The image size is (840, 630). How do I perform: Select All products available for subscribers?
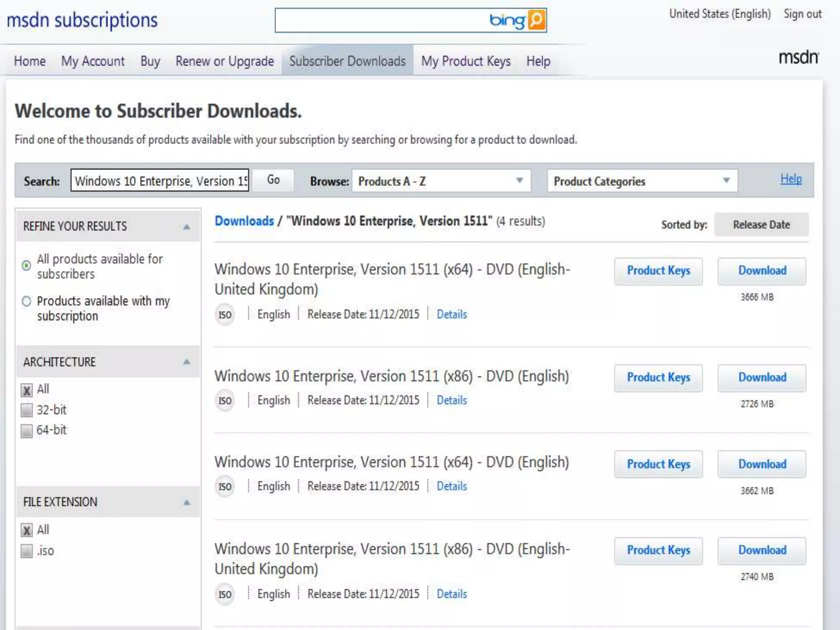pos(26,266)
